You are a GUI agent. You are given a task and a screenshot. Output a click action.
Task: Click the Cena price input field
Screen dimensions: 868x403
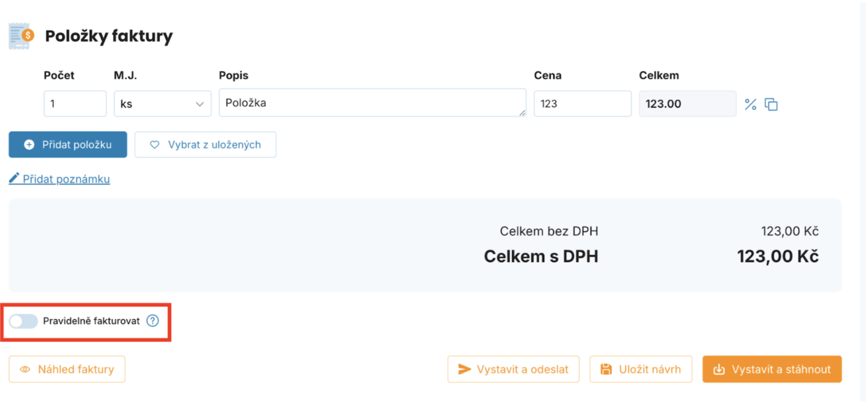(x=582, y=104)
